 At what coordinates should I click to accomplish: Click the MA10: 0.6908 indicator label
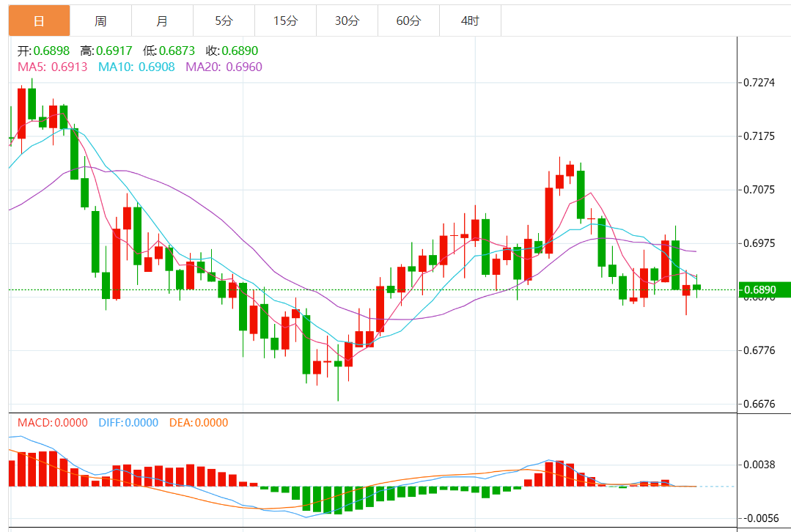coord(136,67)
